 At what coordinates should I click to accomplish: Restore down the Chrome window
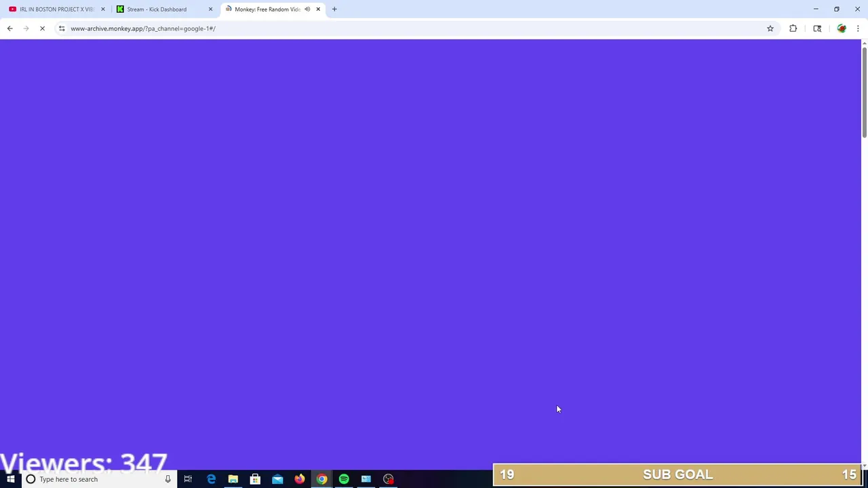837,9
